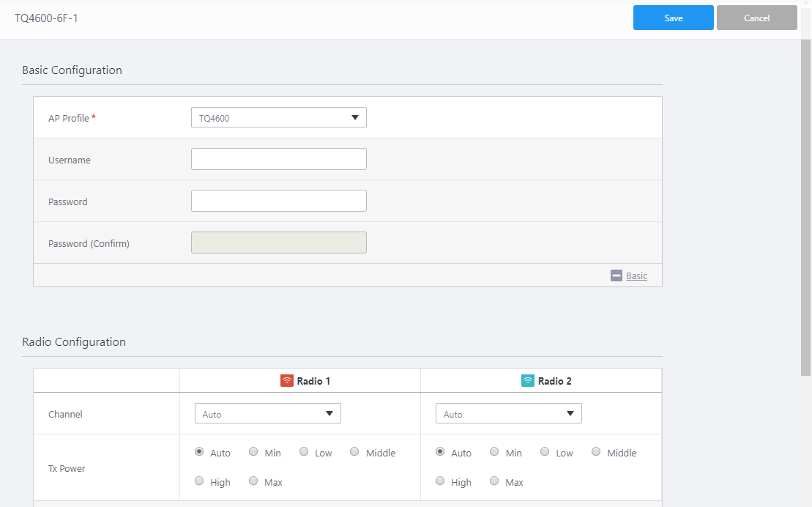Select Auto Tx Power for Radio 2
This screenshot has width=812, height=507.
click(x=440, y=451)
